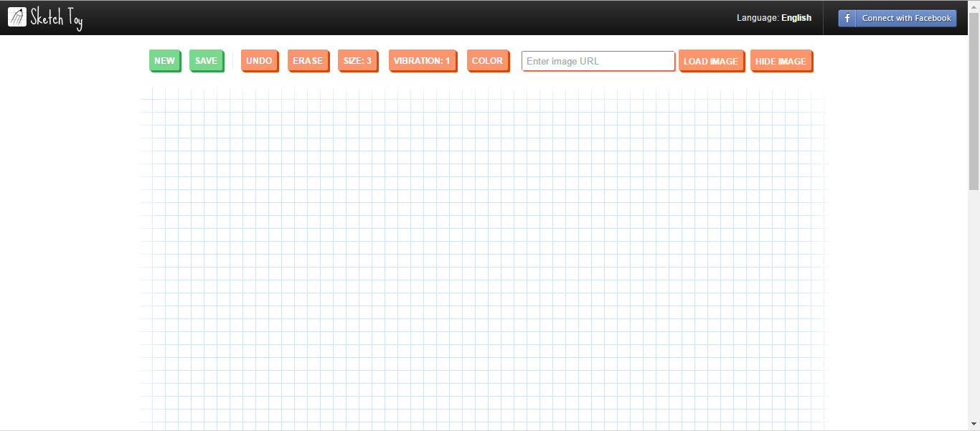Click the Sketch Toy pencil logo icon

point(17,17)
